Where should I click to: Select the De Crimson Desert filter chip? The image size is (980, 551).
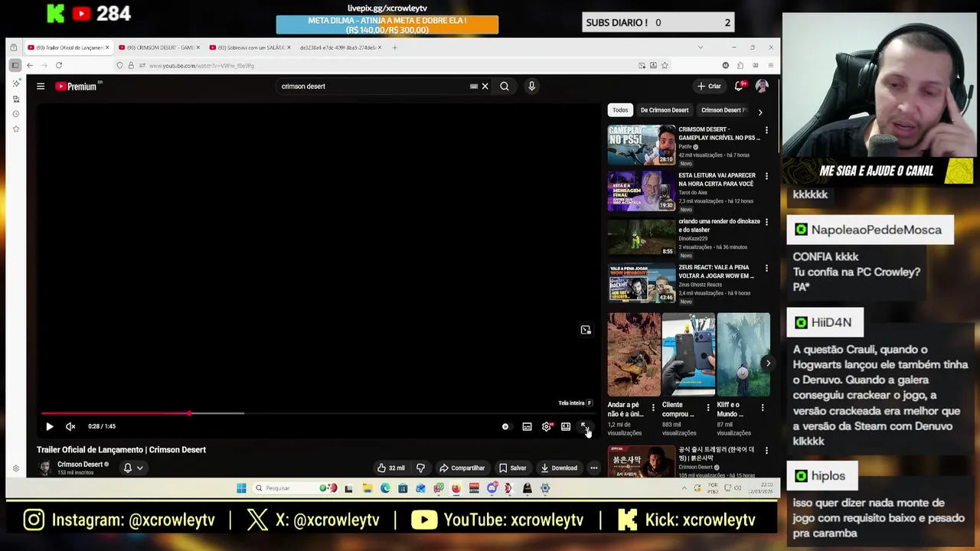tap(665, 110)
